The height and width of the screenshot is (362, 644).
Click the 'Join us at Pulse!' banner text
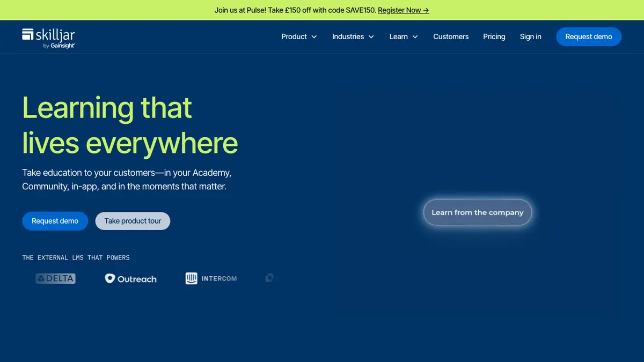(295, 10)
